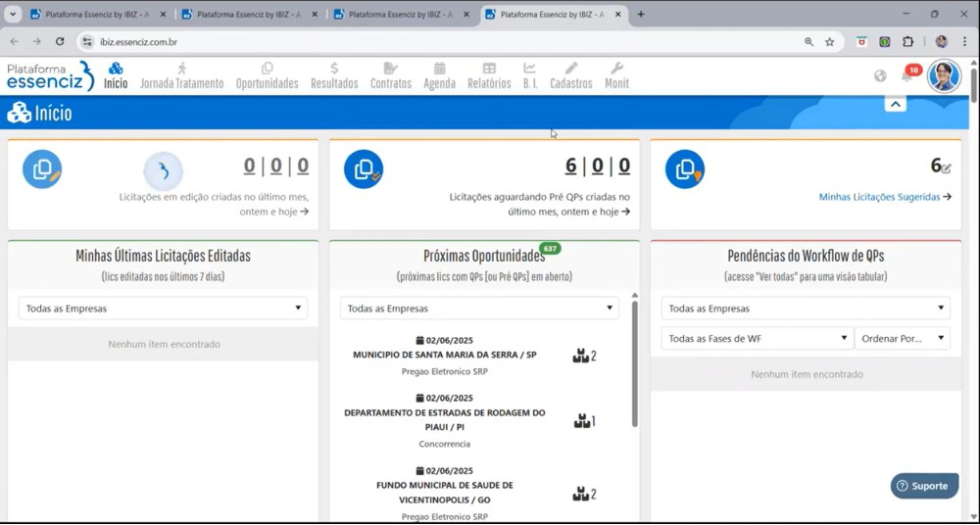The image size is (980, 525).
Task: Open notifications bell with 10 badge
Action: (906, 75)
